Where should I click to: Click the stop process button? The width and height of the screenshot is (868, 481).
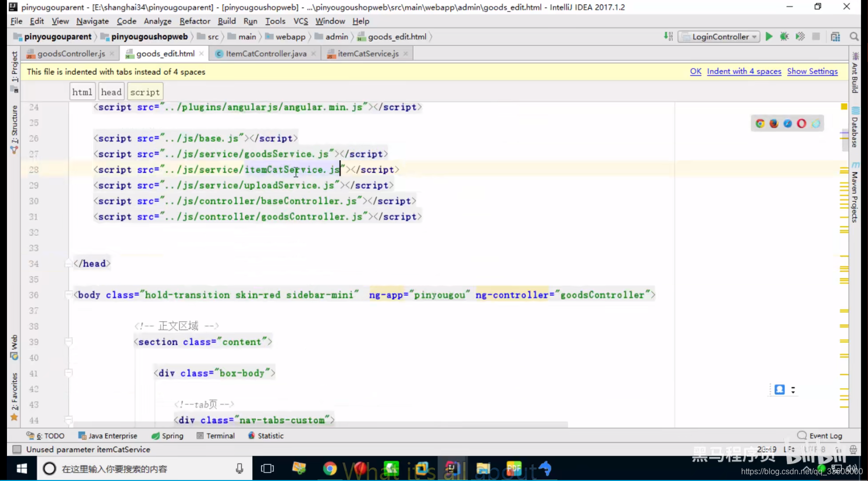coord(816,36)
